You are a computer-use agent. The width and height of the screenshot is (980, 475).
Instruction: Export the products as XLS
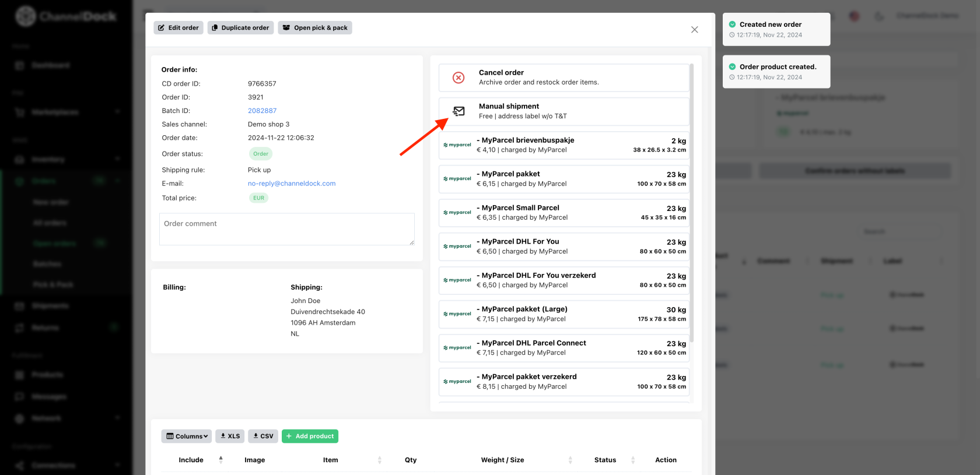[230, 436]
